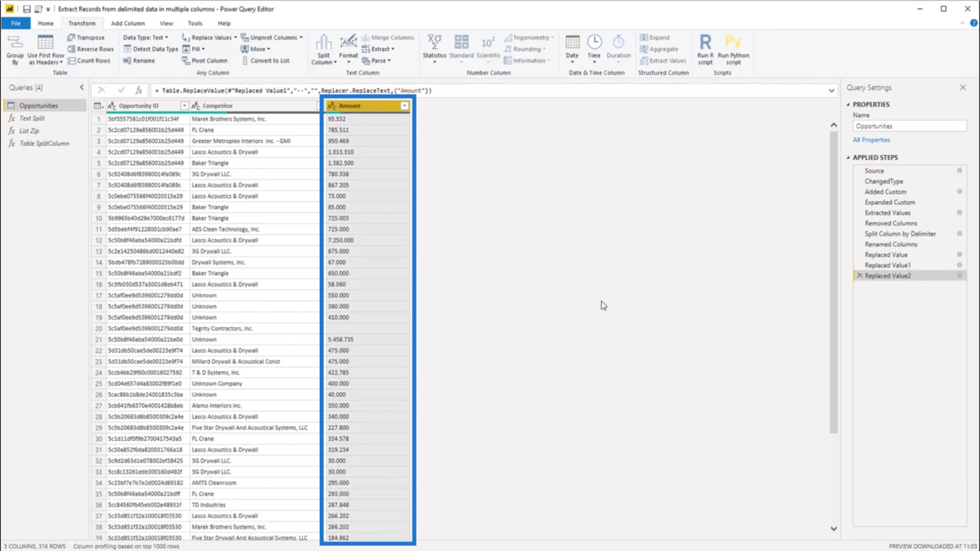Select the List Zip query
Screen dimensions: 980x551
(x=44, y=131)
